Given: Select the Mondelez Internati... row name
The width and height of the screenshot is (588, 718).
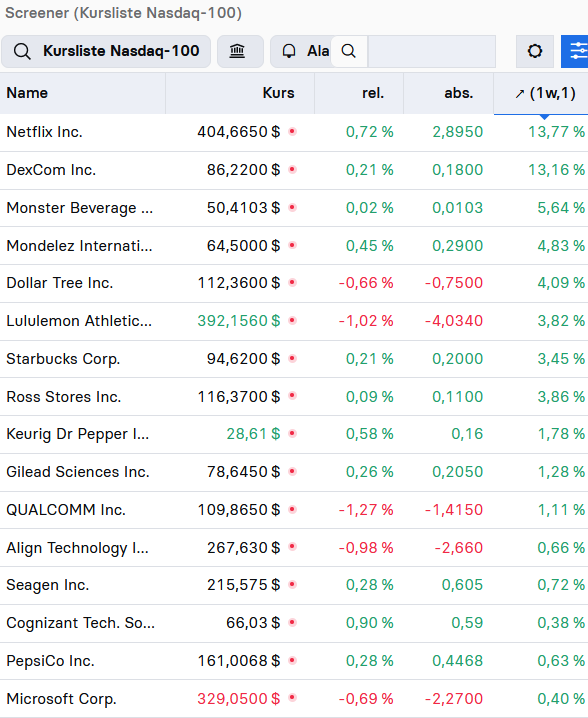Looking at the screenshot, I should pos(79,246).
